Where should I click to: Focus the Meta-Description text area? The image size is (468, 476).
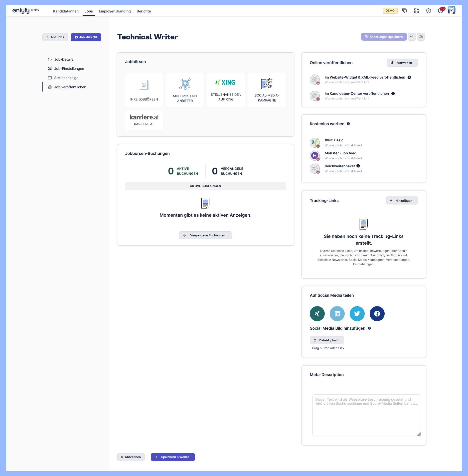[366, 415]
